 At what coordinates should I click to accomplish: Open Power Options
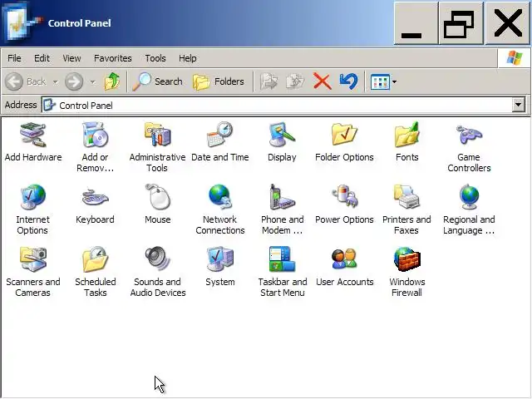tap(344, 205)
